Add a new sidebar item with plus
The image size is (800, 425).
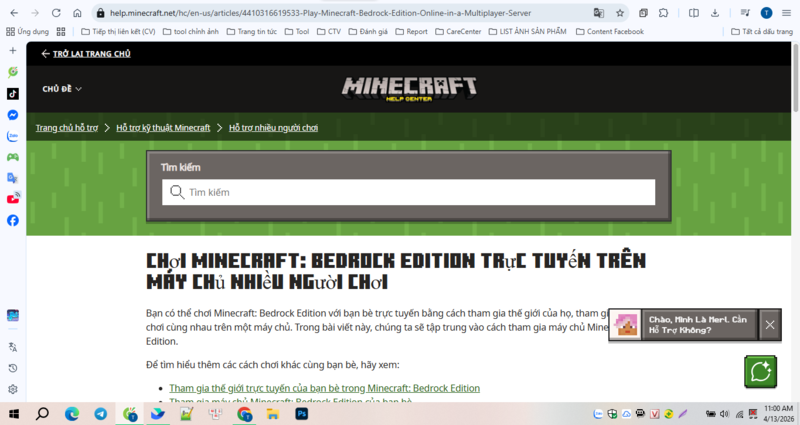13,51
